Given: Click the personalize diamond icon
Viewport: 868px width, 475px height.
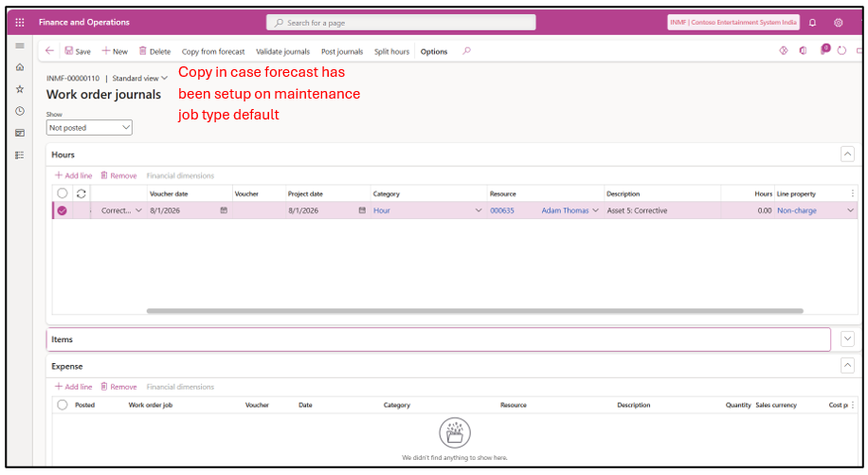Looking at the screenshot, I should (x=784, y=51).
